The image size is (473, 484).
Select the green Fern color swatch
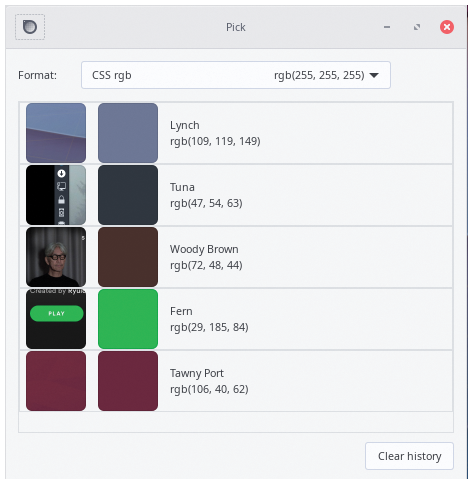coord(128,319)
